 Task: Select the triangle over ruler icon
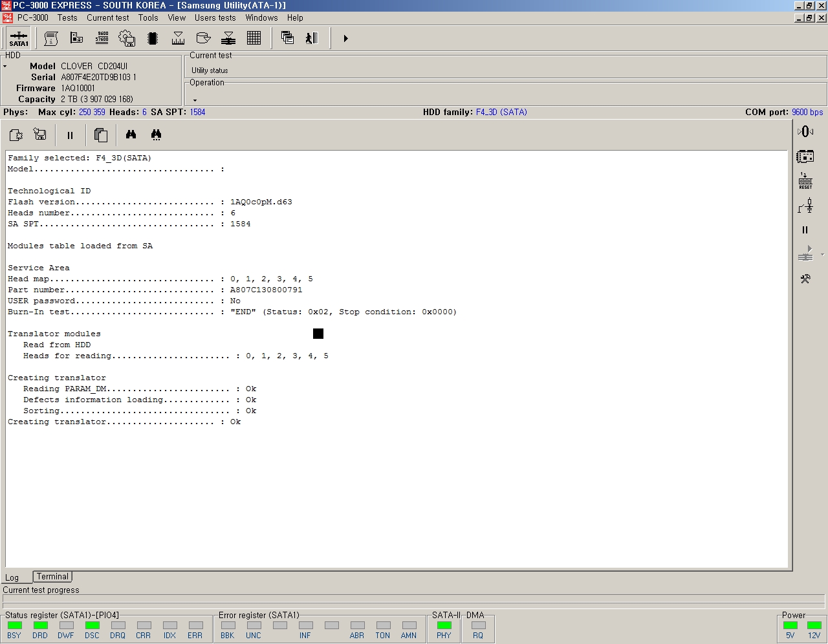pyautogui.click(x=178, y=38)
